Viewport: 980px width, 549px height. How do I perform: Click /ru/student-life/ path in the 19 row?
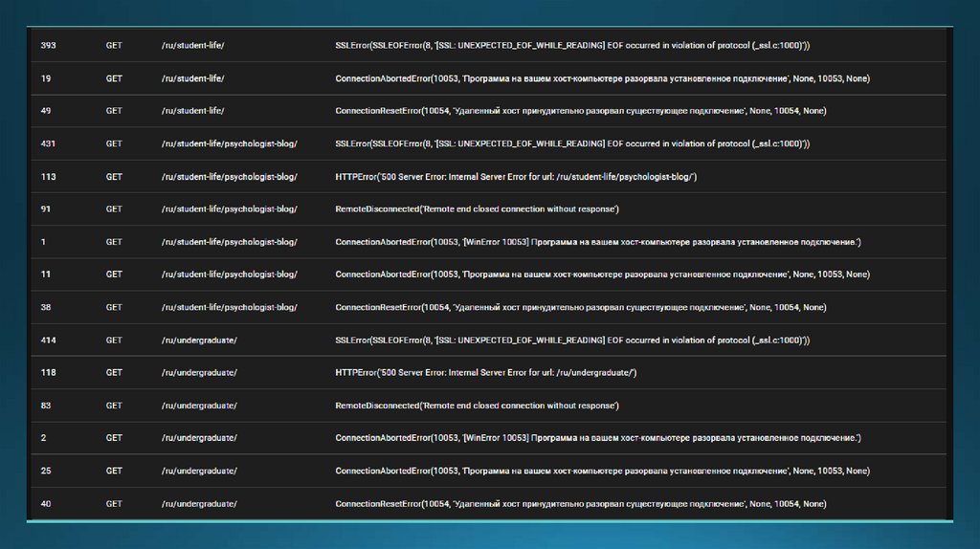click(x=192, y=78)
